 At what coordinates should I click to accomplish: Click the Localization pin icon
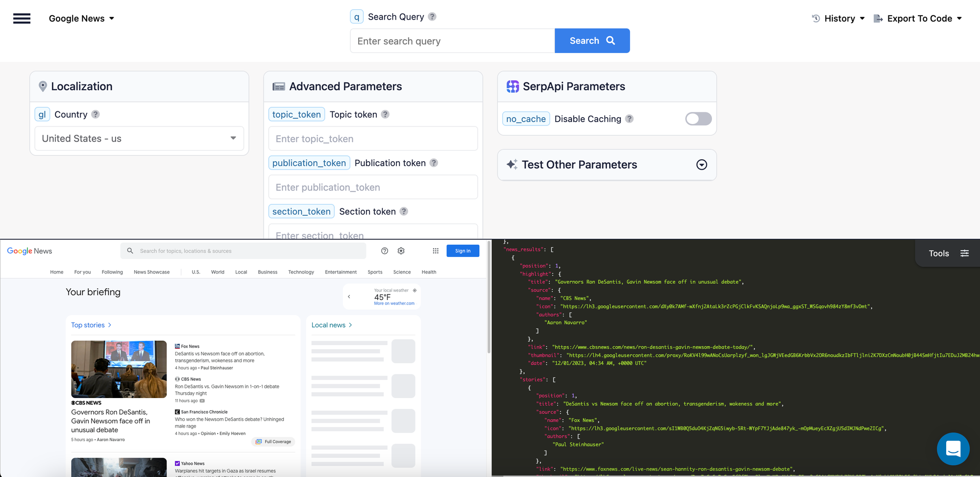[43, 86]
